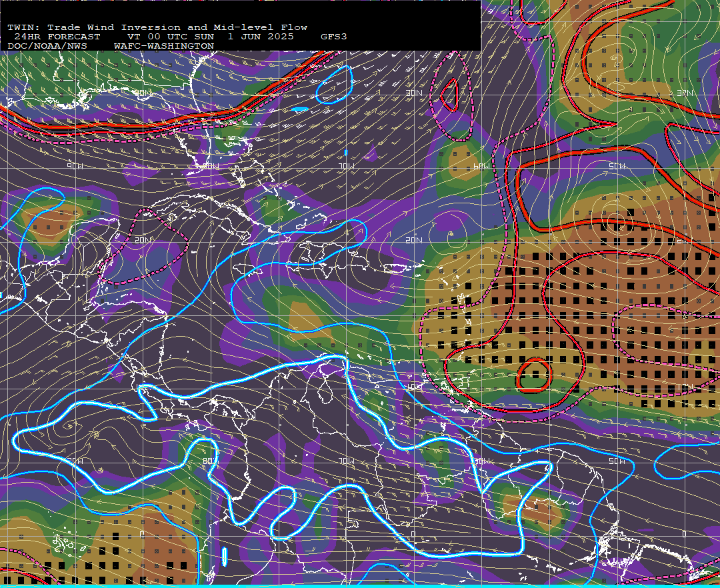Click the small red contour inside dashed pink oval

pos(449,95)
